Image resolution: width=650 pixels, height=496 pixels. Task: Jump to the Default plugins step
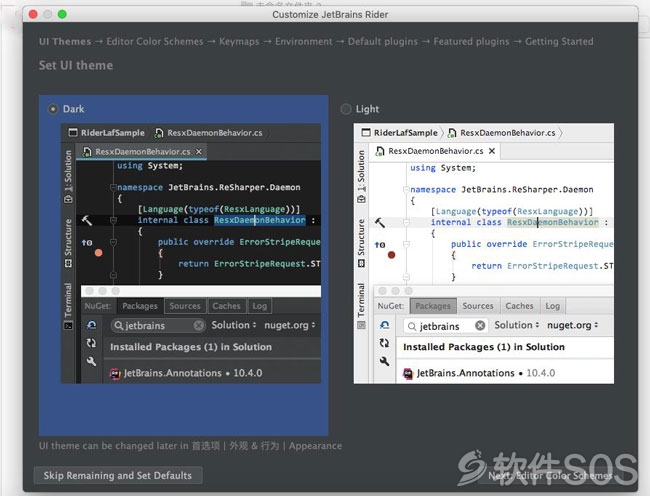tap(383, 41)
